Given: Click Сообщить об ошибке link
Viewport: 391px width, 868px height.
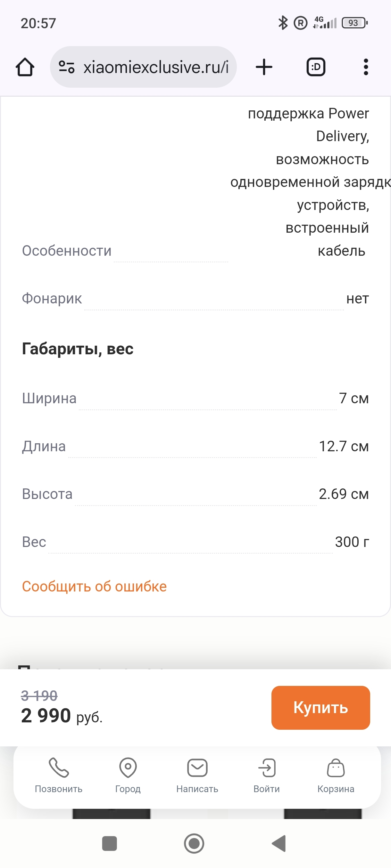Looking at the screenshot, I should (x=94, y=586).
